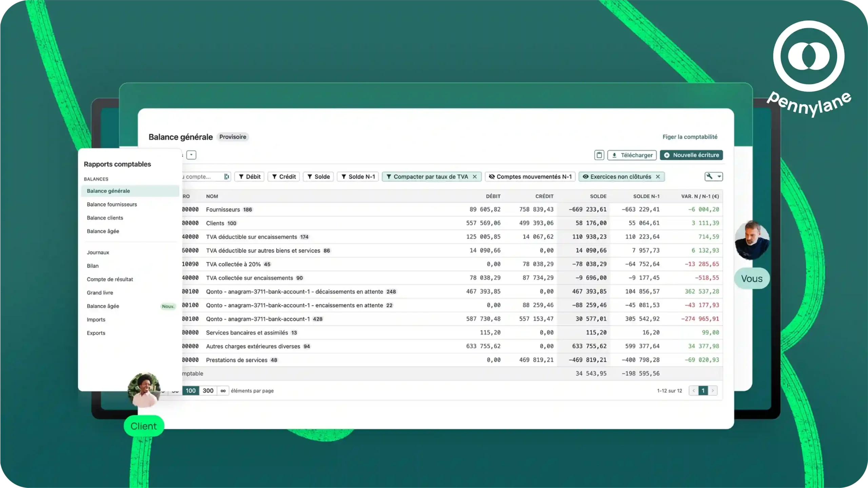Open Compte de résultat

[x=110, y=279]
